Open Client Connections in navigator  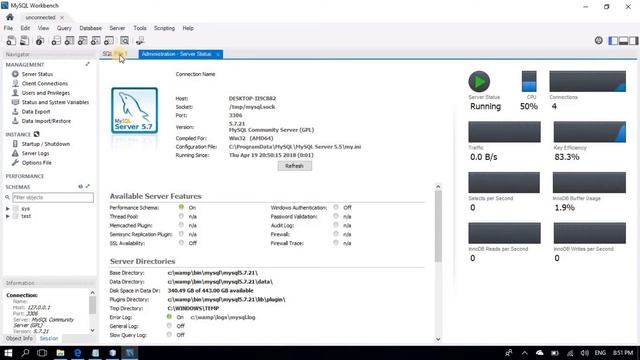point(45,83)
